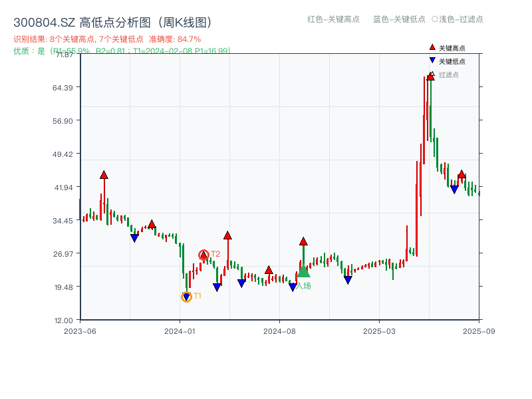Click the 71.87 top value on the price axis
This screenshot has height=399, width=532.
(64, 56)
